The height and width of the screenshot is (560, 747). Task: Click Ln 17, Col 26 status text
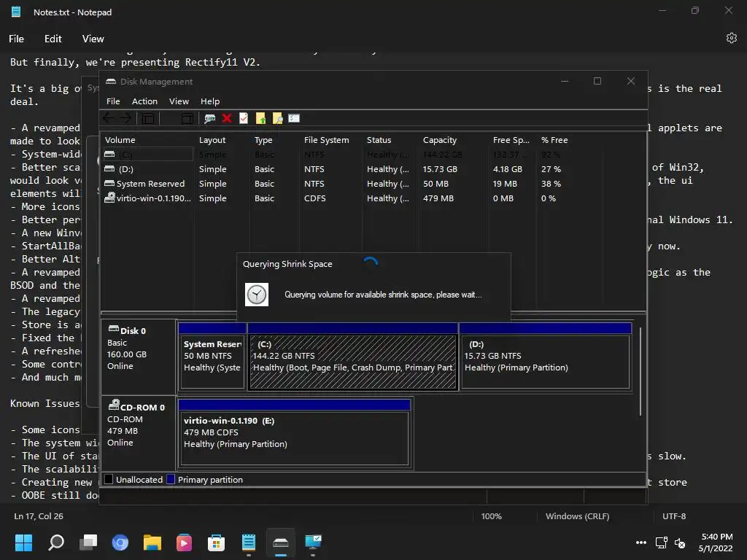pyautogui.click(x=39, y=516)
